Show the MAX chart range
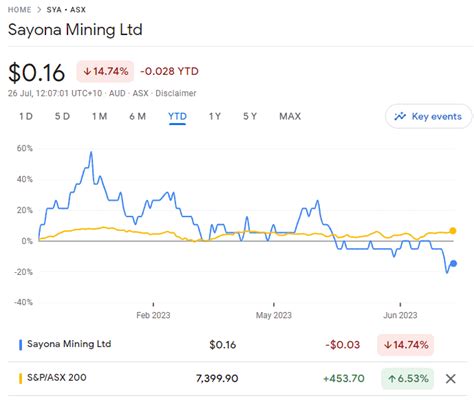474x400 pixels. pos(290,116)
